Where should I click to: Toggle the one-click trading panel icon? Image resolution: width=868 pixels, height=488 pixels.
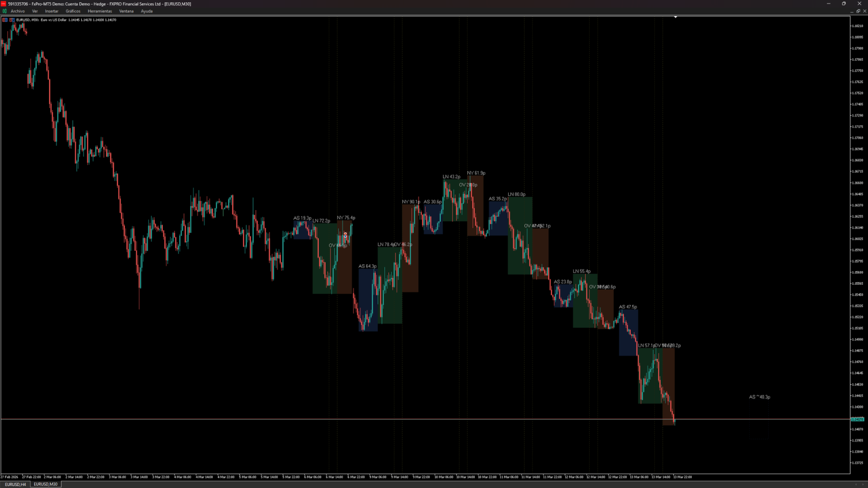tap(5, 20)
